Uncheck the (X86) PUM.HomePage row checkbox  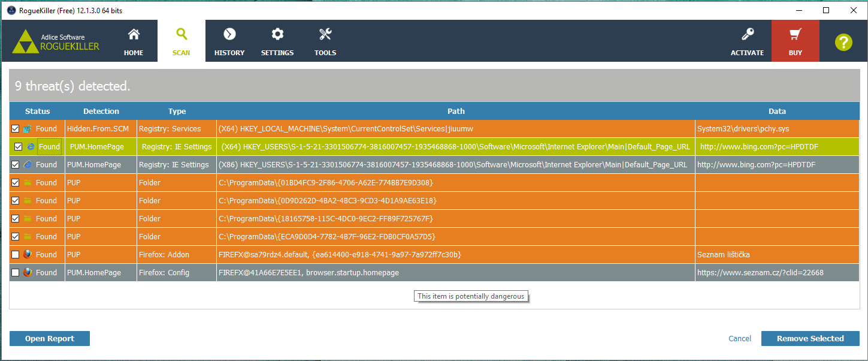(x=15, y=165)
